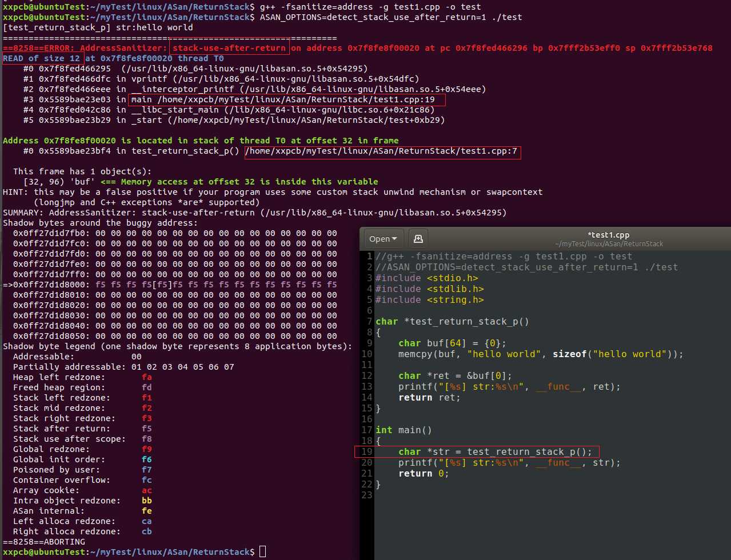
Task: Click stack frame '#4' __libc_start_main
Action: pyautogui.click(x=229, y=110)
